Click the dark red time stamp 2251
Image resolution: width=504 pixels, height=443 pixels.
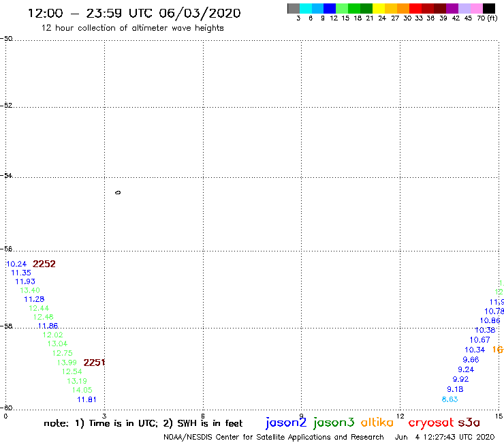pyautogui.click(x=94, y=363)
